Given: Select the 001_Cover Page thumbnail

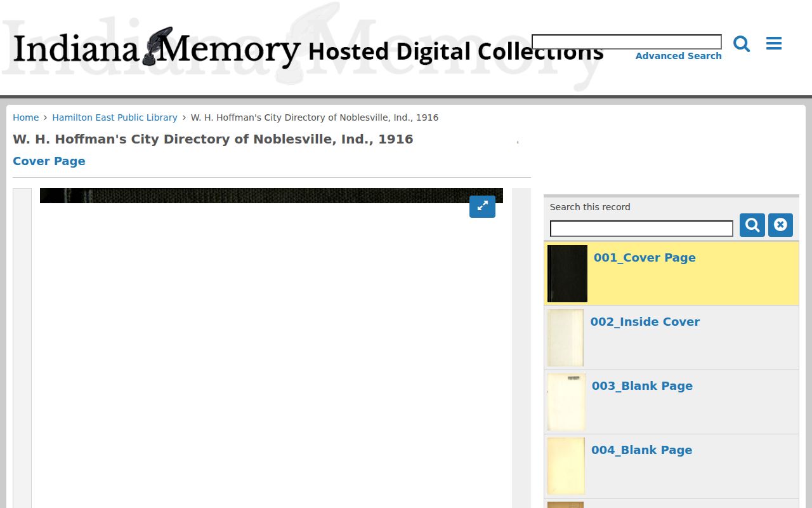Looking at the screenshot, I should (x=567, y=274).
